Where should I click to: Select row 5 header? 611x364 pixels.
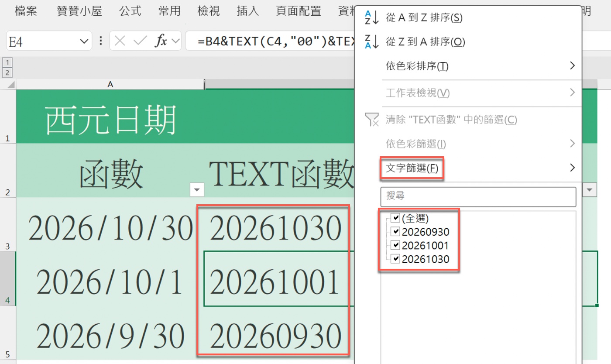[8, 333]
